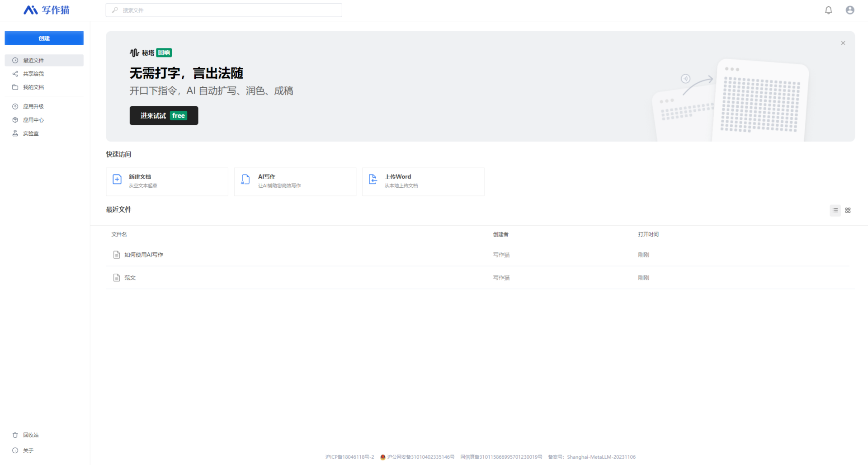Open the file 范文
The image size is (868, 465).
point(130,278)
